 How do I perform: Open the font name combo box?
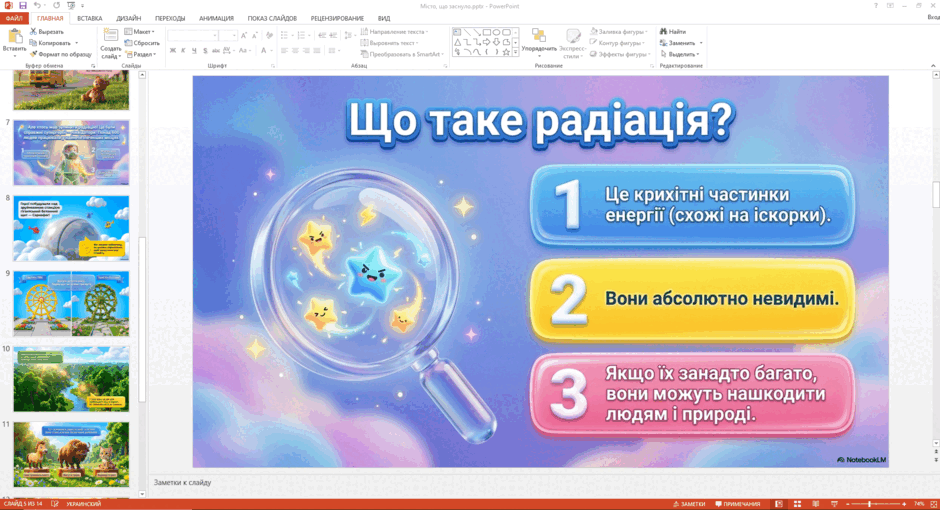[192, 36]
